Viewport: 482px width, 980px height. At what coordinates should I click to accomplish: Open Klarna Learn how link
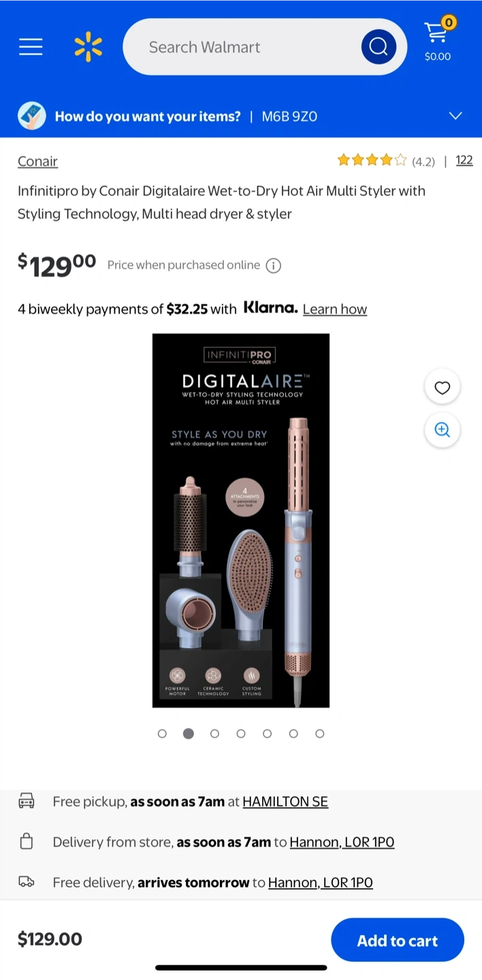tap(335, 309)
